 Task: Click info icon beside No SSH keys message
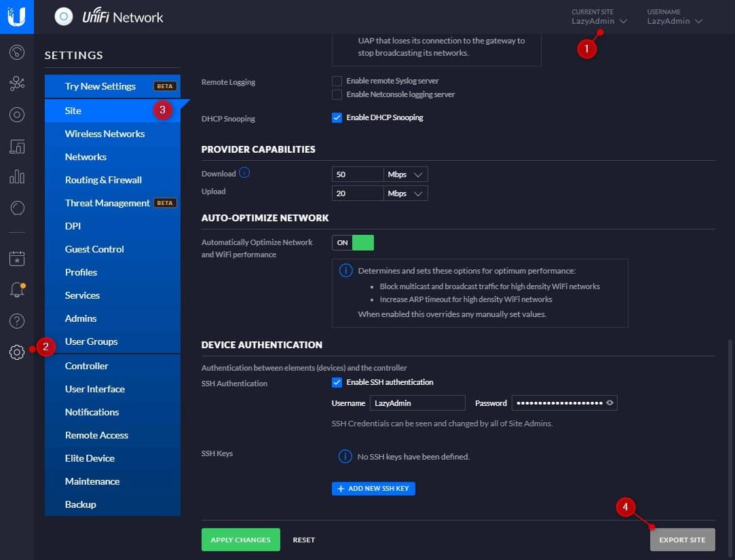point(345,456)
